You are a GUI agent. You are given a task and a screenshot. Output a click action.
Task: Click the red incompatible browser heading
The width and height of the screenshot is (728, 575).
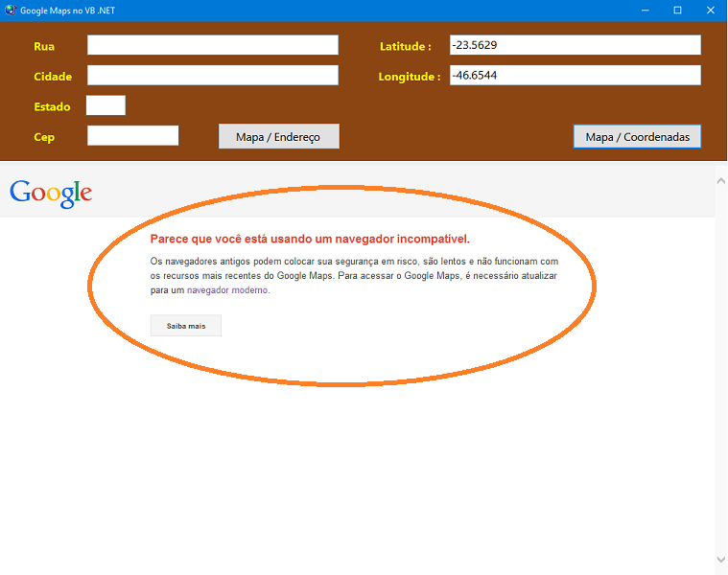coord(310,239)
